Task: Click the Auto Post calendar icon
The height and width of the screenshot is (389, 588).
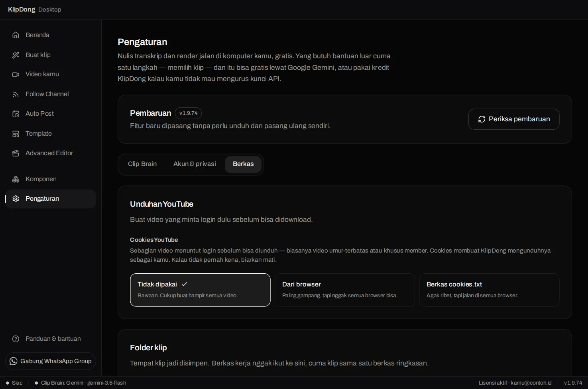Action: pos(16,114)
